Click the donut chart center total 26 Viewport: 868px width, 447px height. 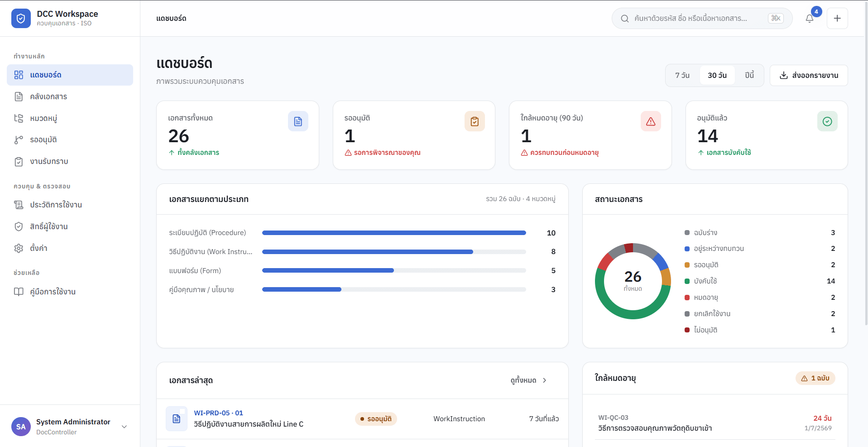(x=633, y=277)
